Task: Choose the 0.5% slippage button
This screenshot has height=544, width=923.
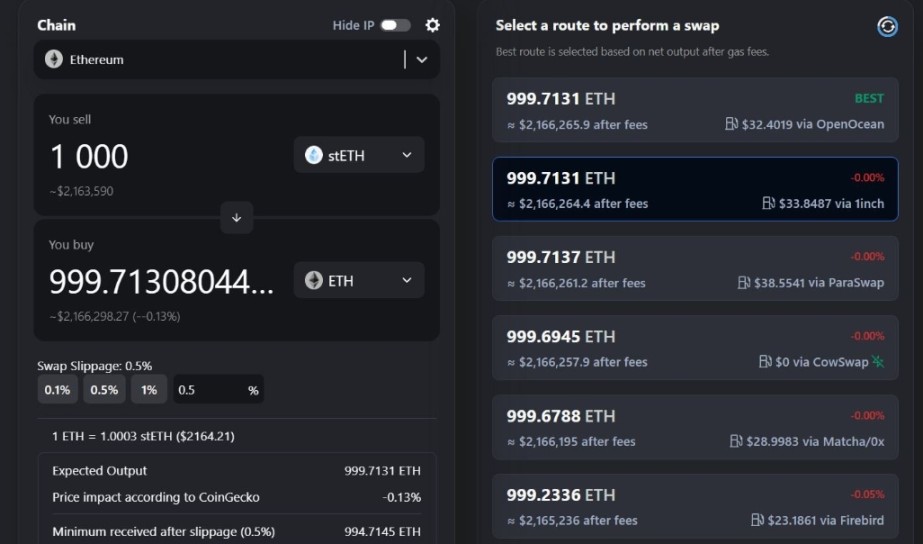Action: pos(104,390)
